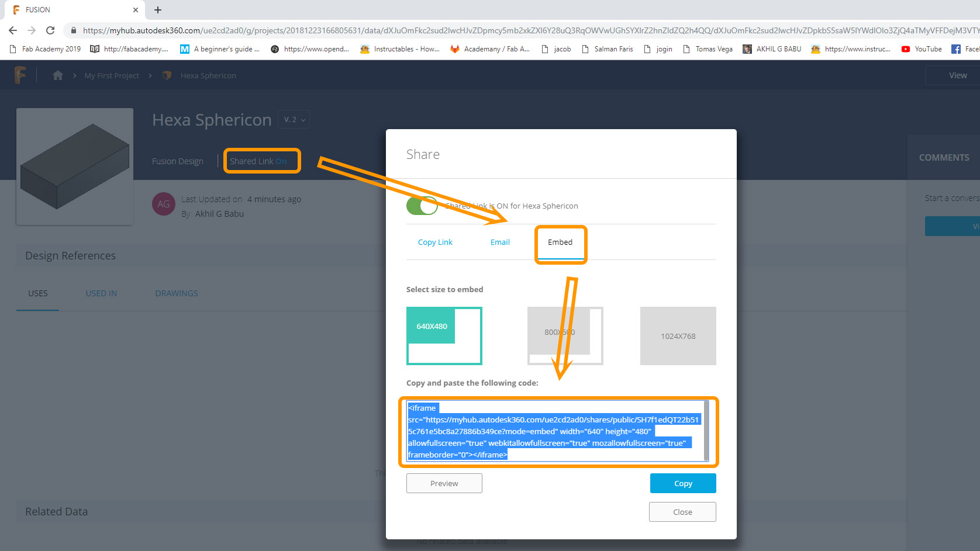
Task: Click the address bar padlock icon
Action: [x=73, y=30]
